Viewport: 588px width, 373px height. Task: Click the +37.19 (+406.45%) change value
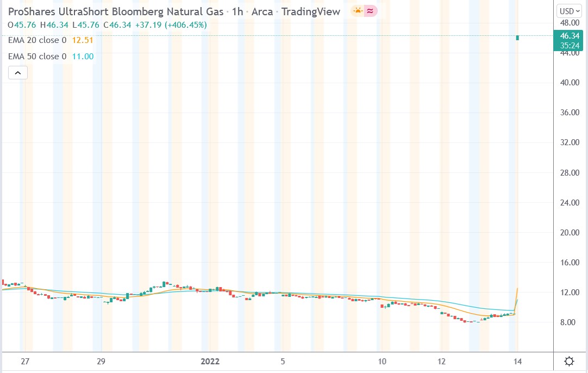point(171,25)
